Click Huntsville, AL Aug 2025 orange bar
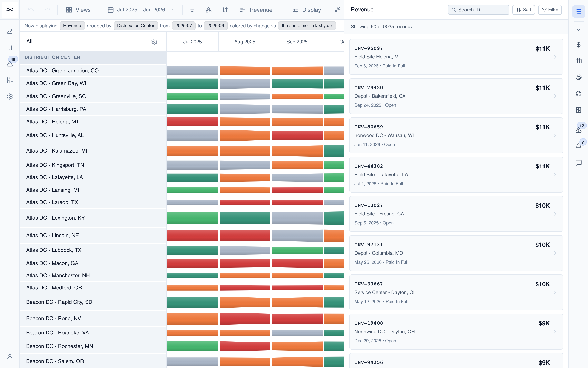This screenshot has height=368, width=588. click(245, 135)
